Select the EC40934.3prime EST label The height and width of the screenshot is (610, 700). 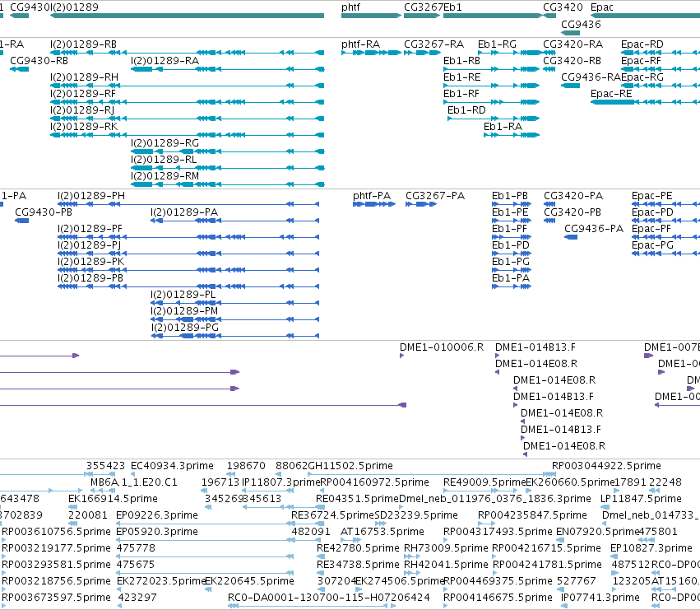[x=172, y=466]
